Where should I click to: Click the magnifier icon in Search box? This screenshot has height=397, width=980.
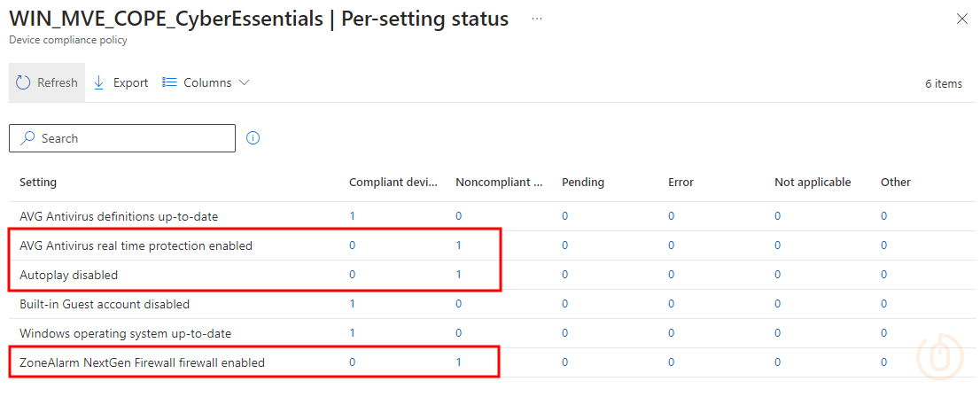[27, 138]
